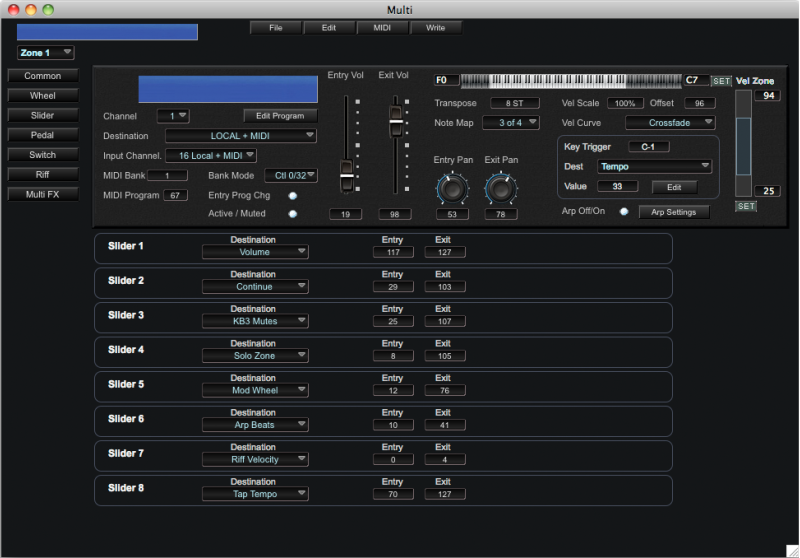Switch to the Multi FX page
Screen dimensions: 800x558
[x=43, y=194]
